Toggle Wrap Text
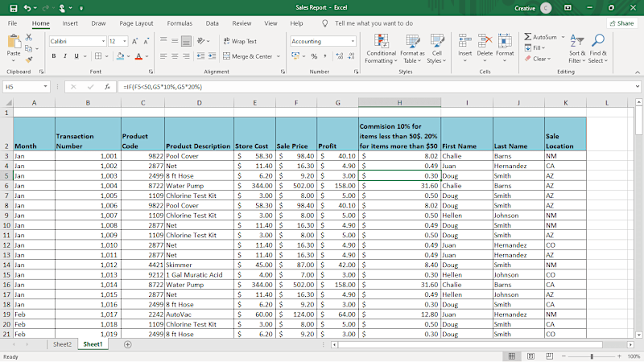Screen dimensions: 644x362 (240, 41)
